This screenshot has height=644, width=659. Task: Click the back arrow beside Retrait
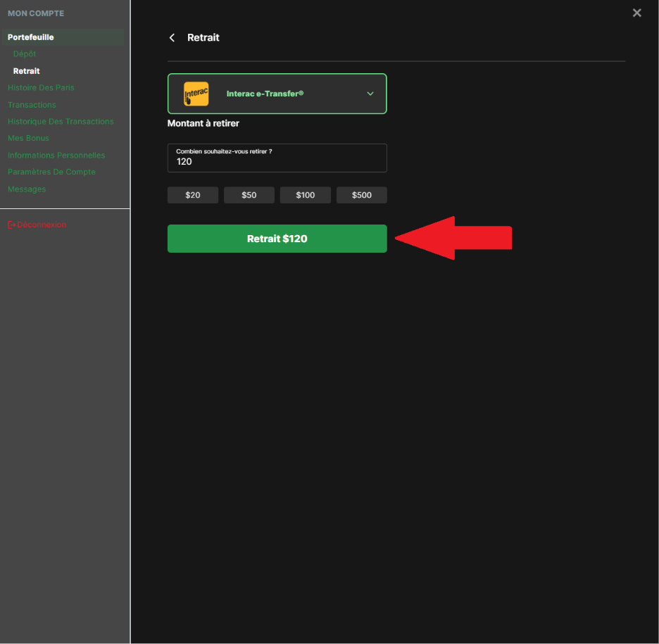coord(172,38)
